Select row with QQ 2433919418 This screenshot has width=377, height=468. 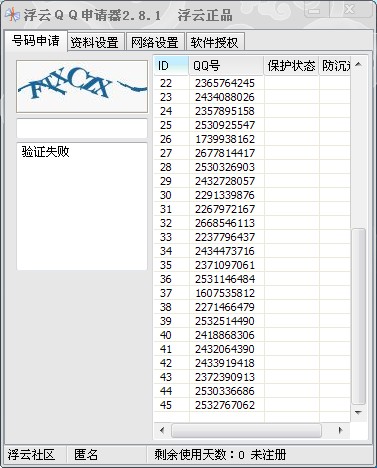point(252,363)
